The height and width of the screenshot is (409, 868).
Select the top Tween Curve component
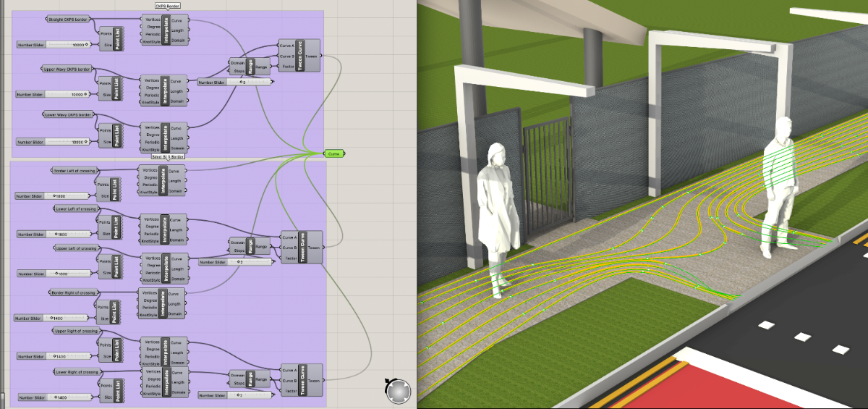[303, 56]
